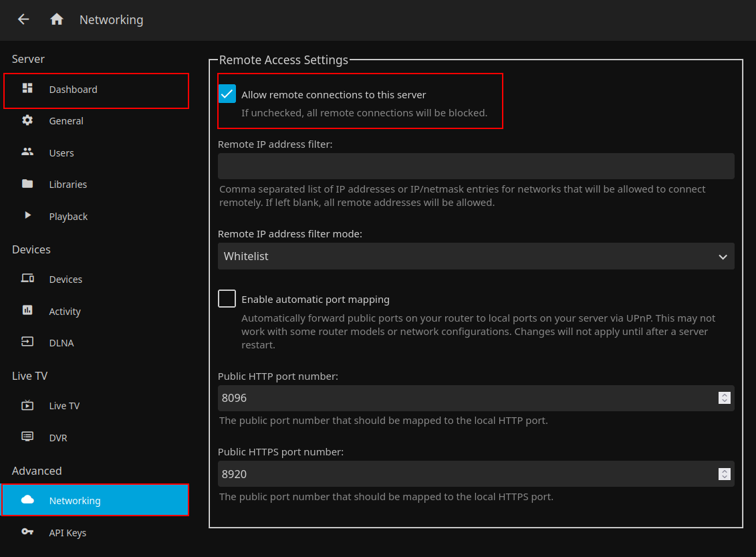The image size is (756, 557).
Task: Open the Networking menu item
Action: tap(75, 501)
